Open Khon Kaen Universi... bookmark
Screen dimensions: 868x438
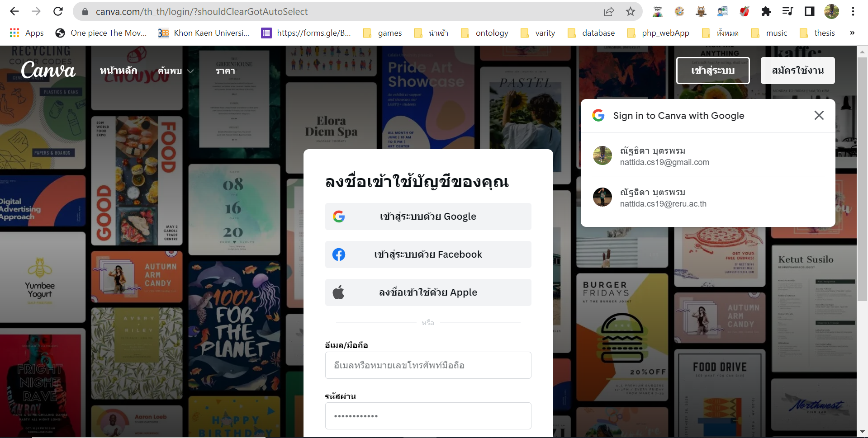204,33
